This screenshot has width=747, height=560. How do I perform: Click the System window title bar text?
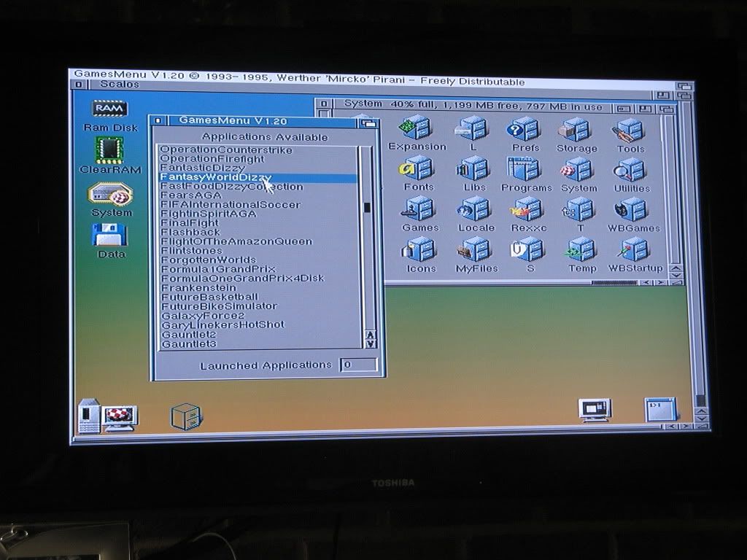click(x=473, y=105)
